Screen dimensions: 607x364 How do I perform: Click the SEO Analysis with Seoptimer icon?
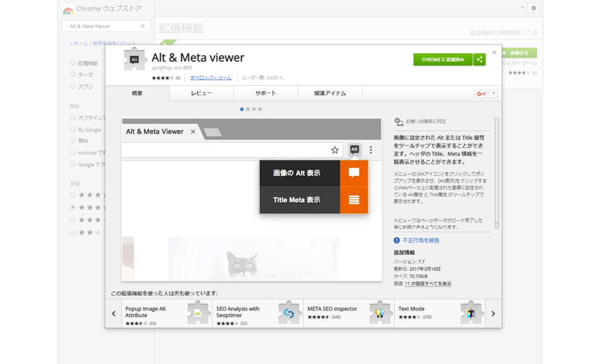289,313
